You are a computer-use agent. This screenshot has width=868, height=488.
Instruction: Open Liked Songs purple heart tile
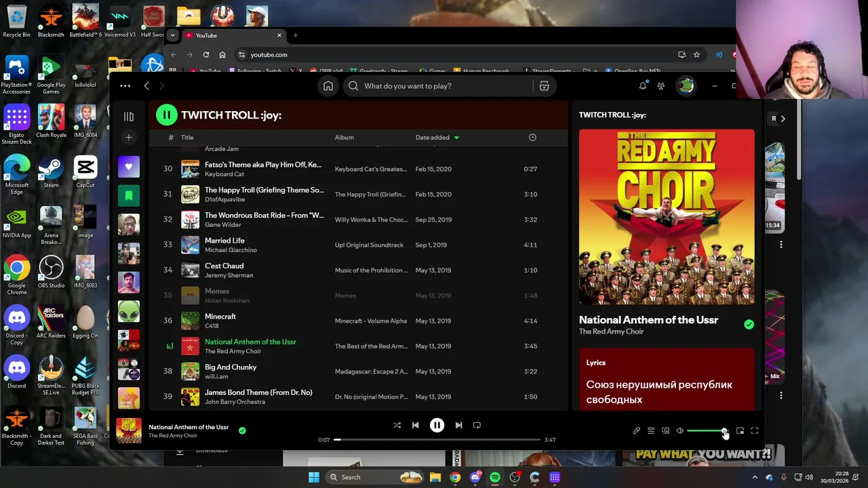click(x=129, y=167)
